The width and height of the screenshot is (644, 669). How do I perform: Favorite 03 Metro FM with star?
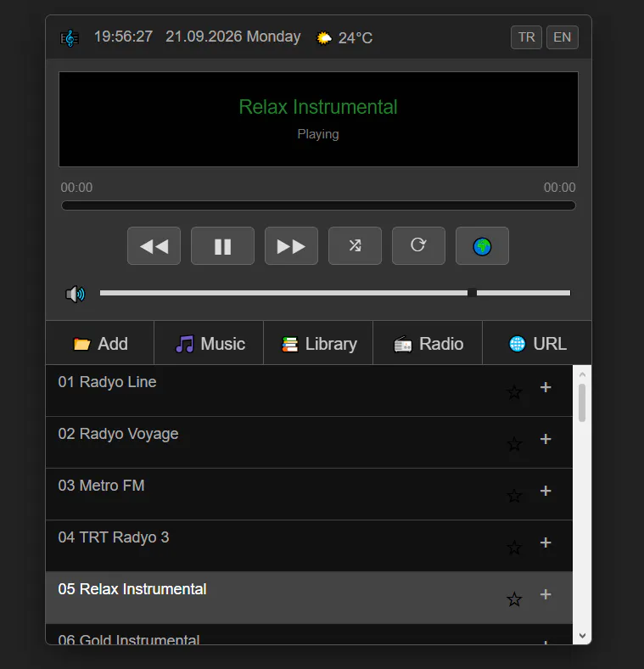tap(514, 496)
